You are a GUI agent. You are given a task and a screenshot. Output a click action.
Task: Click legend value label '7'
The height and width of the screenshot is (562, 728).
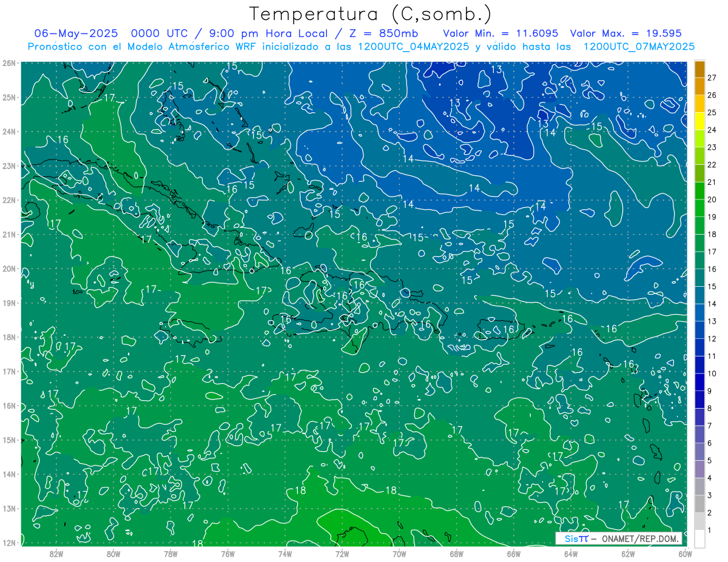tap(710, 426)
